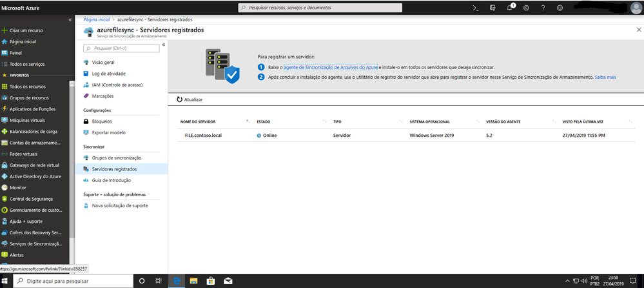Select Servidores registrados
This screenshot has width=644, height=288.
click(x=121, y=169)
